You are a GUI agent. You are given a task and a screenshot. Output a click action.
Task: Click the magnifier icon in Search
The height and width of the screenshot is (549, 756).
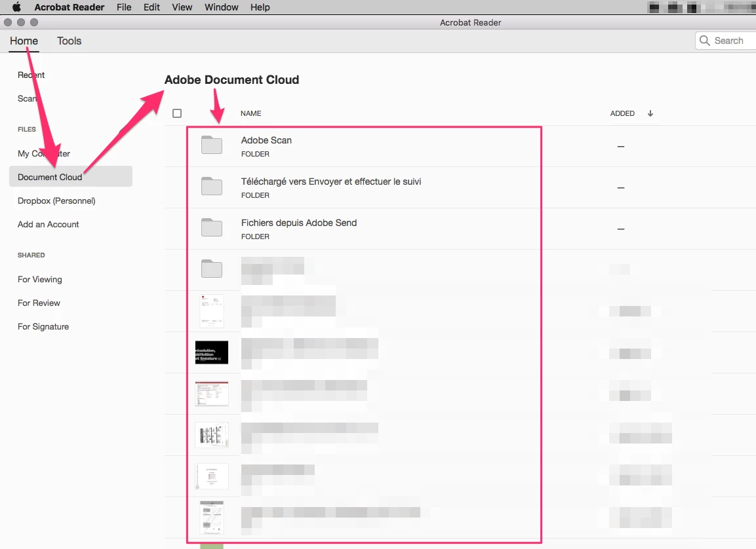tap(704, 41)
